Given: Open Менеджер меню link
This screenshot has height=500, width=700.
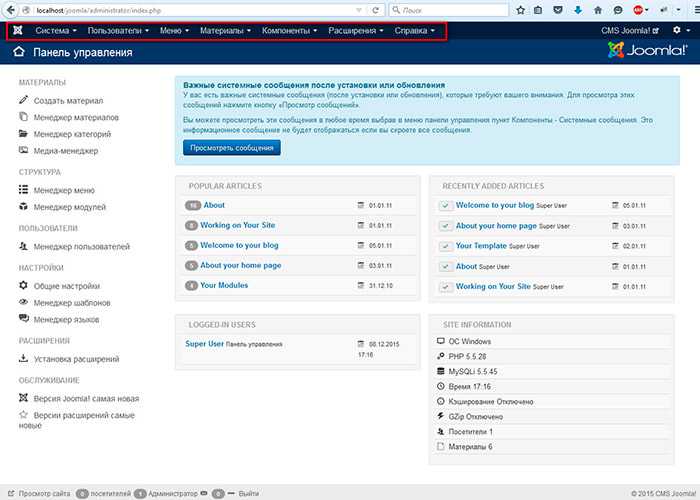Looking at the screenshot, I should 64,190.
